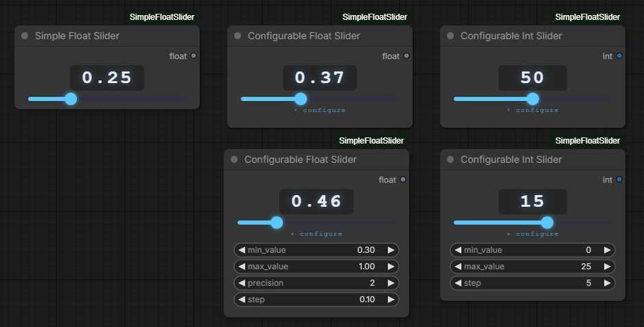
Task: Collapse the Simple Float Slider node via its dot
Action: tap(25, 36)
